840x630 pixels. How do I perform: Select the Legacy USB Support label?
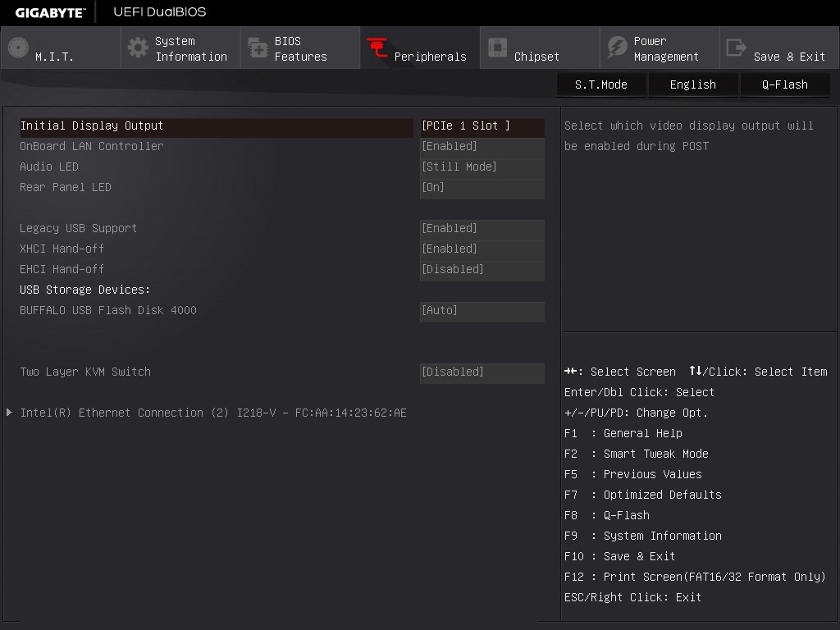coord(78,228)
